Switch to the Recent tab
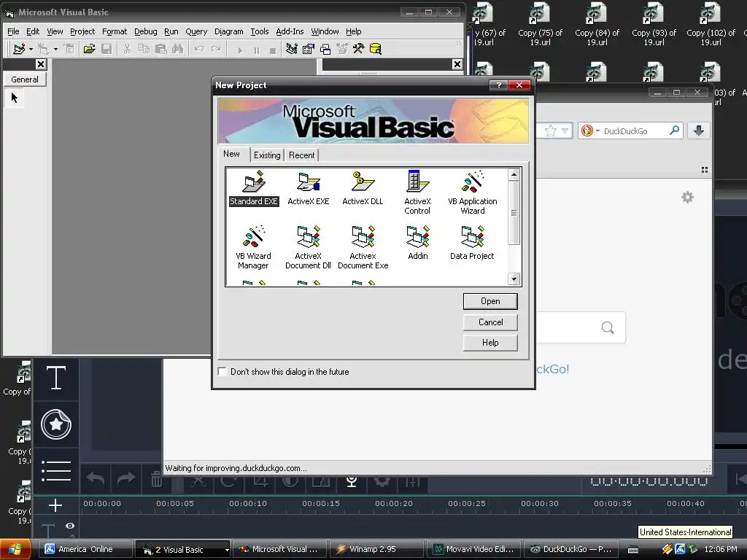 click(301, 155)
